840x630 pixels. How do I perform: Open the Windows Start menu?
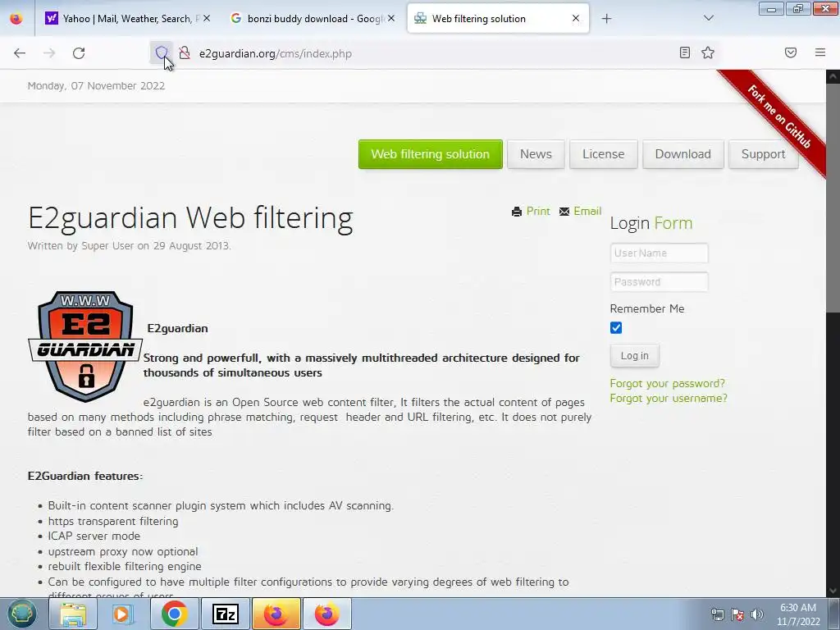(21, 614)
